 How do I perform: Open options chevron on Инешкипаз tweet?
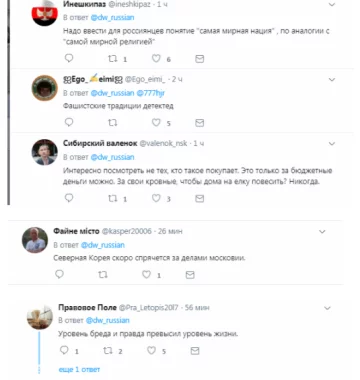[x=332, y=5]
